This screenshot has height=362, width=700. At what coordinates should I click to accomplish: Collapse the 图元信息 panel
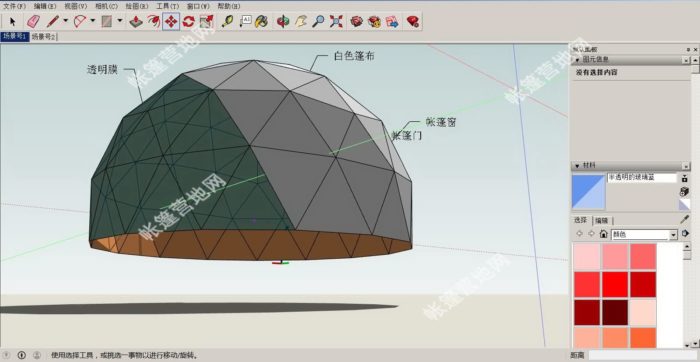click(x=577, y=59)
